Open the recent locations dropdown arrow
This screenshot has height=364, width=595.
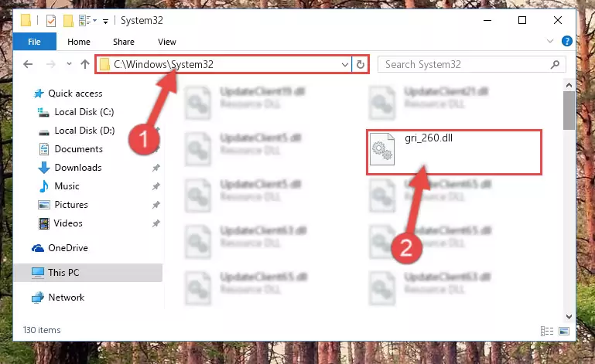point(69,63)
